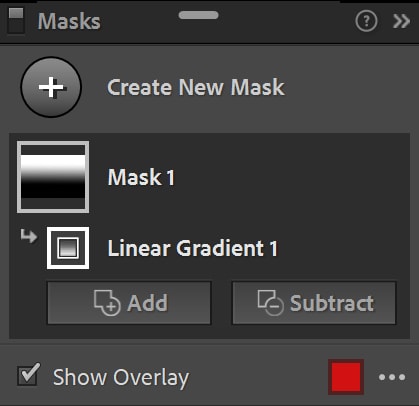Select the Linear Gradient 1 label
Image resolution: width=419 pixels, height=406 pixels.
(x=192, y=248)
